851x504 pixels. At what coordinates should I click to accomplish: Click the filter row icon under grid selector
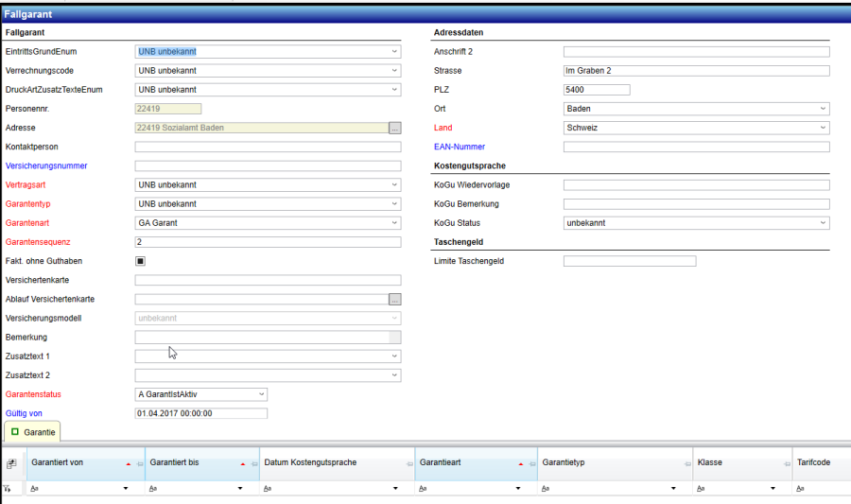(9, 489)
